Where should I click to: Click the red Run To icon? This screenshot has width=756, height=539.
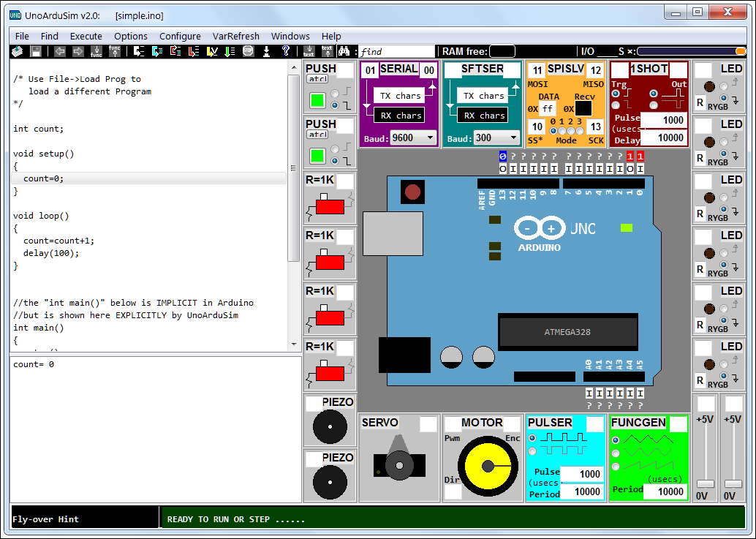coord(193,51)
